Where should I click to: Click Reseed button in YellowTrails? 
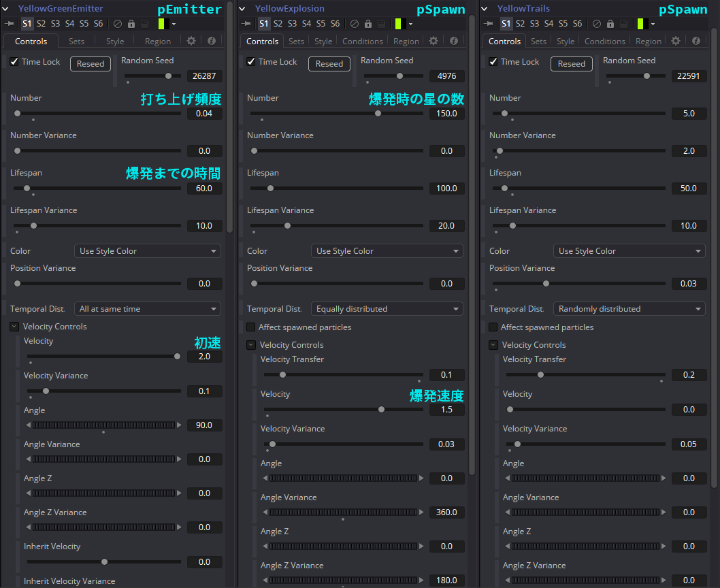pos(571,64)
